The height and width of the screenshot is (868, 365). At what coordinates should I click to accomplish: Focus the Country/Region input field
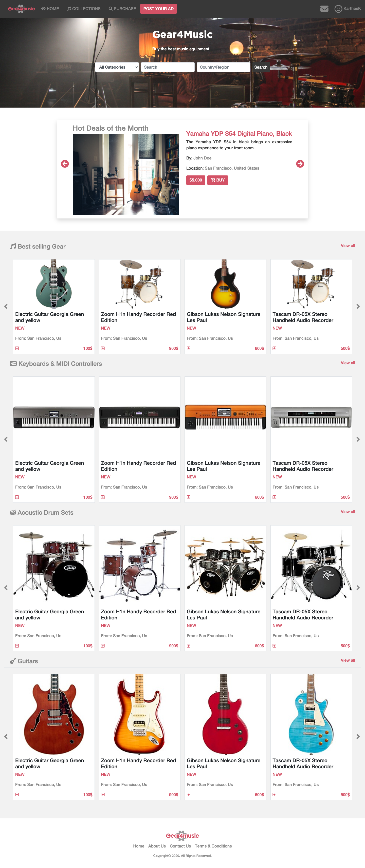[223, 67]
